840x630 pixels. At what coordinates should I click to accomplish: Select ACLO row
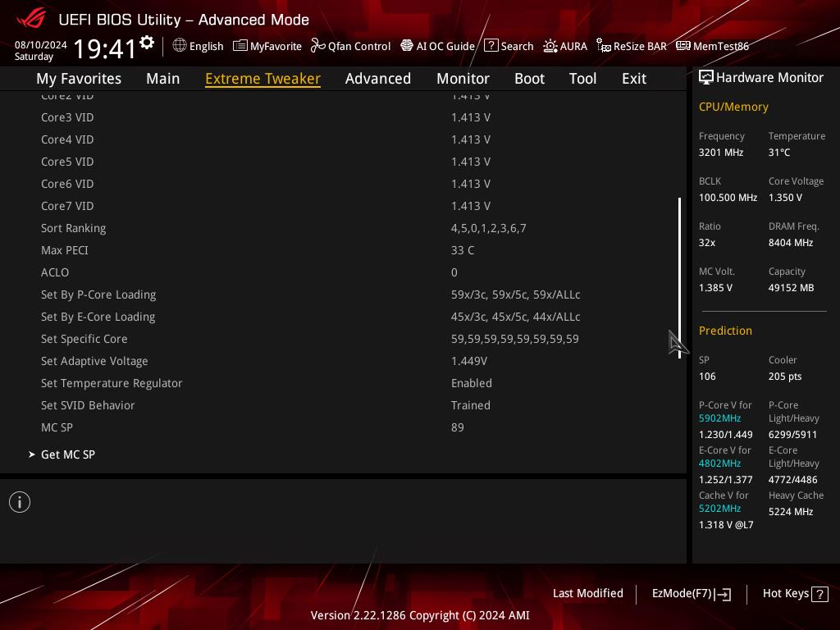343,272
